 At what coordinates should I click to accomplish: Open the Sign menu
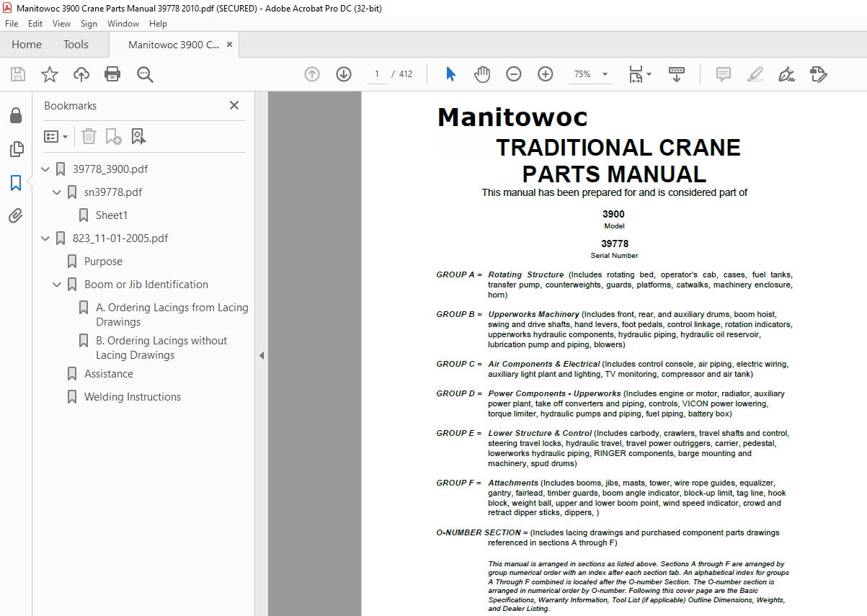point(89,24)
